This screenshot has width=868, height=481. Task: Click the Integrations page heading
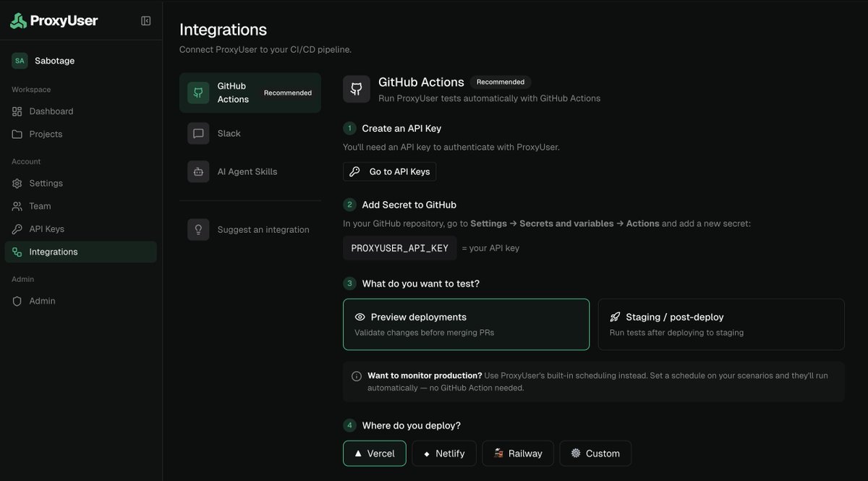[x=223, y=30]
